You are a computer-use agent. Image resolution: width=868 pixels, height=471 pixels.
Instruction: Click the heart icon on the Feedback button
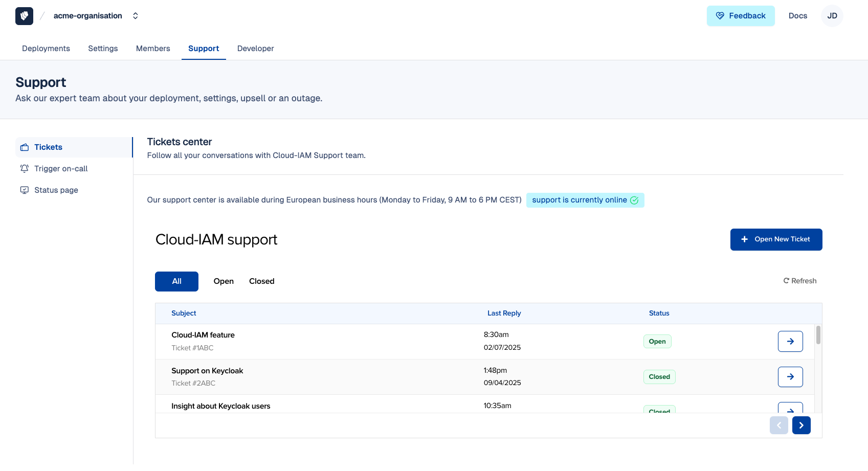point(720,16)
